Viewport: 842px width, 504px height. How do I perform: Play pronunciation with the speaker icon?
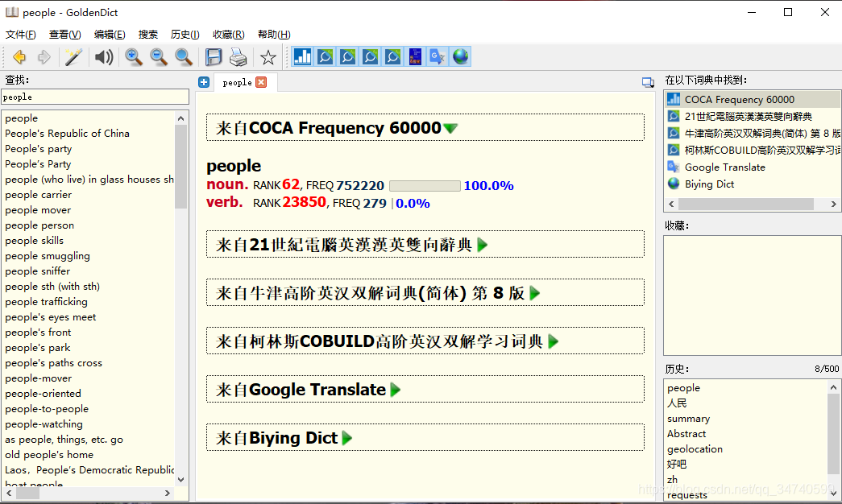104,57
